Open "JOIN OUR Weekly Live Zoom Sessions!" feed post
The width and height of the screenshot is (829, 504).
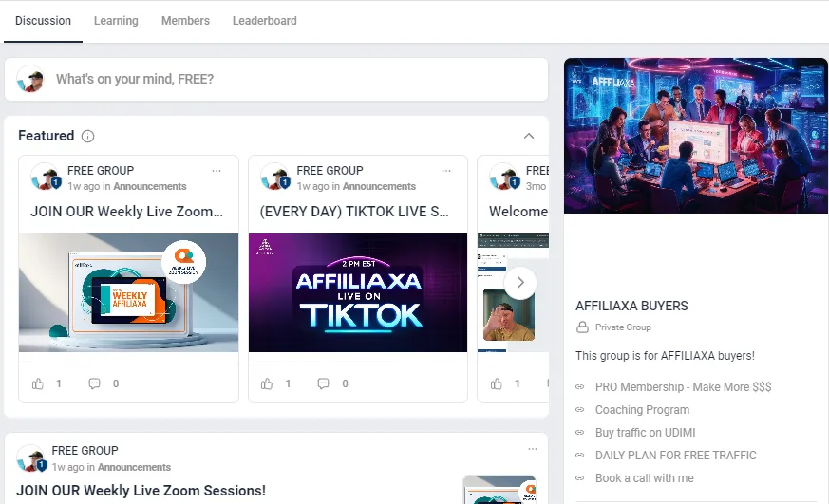141,491
